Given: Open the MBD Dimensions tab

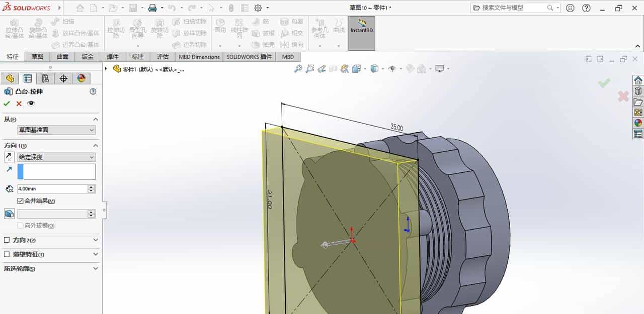Looking at the screenshot, I should 199,57.
